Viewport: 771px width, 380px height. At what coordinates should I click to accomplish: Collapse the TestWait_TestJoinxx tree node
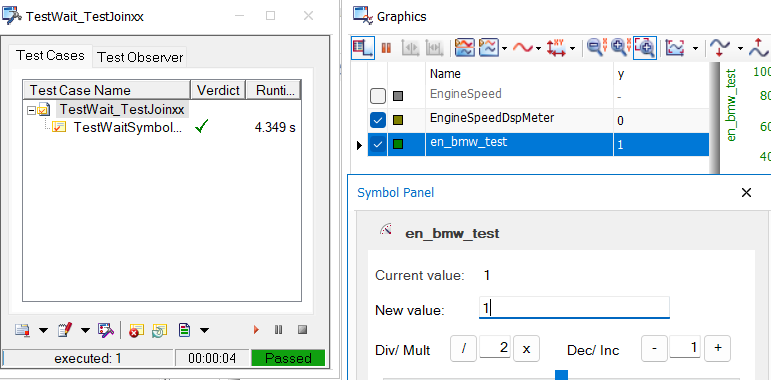click(32, 111)
